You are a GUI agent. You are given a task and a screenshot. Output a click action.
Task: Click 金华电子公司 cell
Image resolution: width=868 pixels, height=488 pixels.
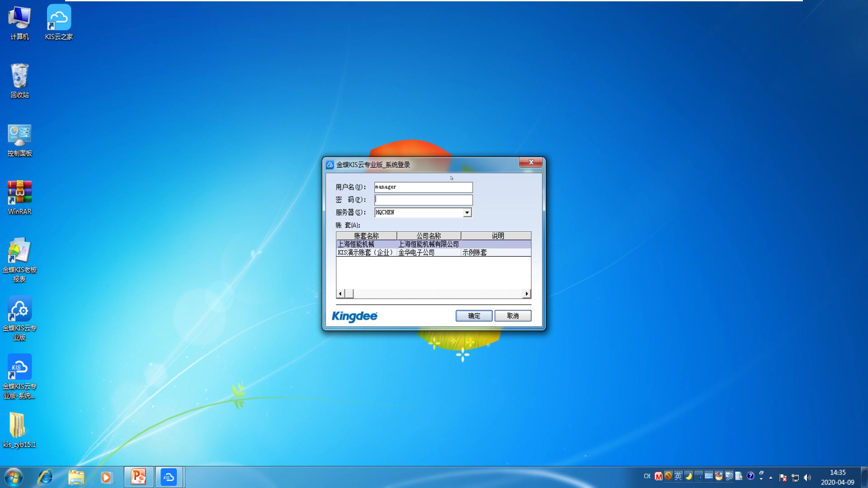tap(429, 253)
